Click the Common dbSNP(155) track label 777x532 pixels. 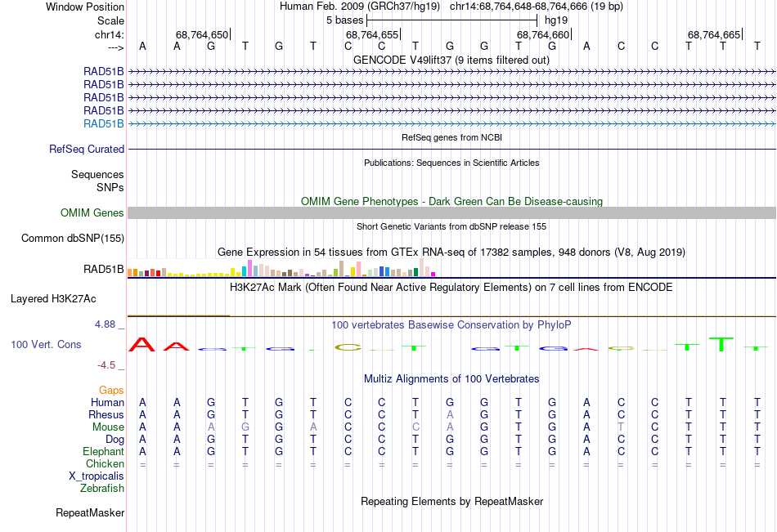coord(73,239)
